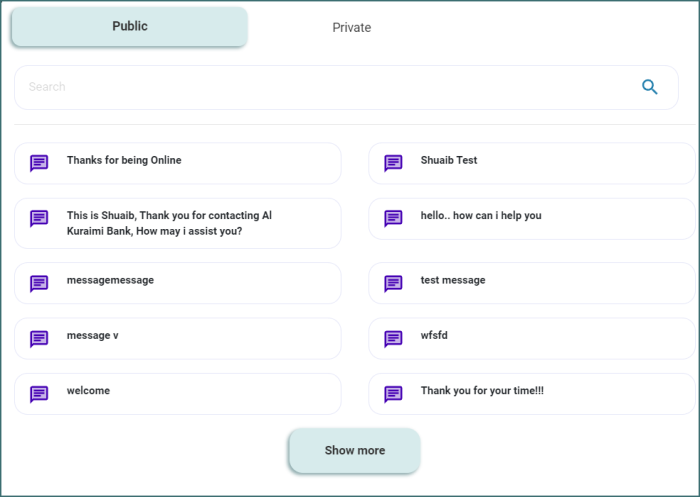Click message icon beside Al Kuraimi Bank greeting
The width and height of the screenshot is (700, 497).
pyautogui.click(x=39, y=218)
